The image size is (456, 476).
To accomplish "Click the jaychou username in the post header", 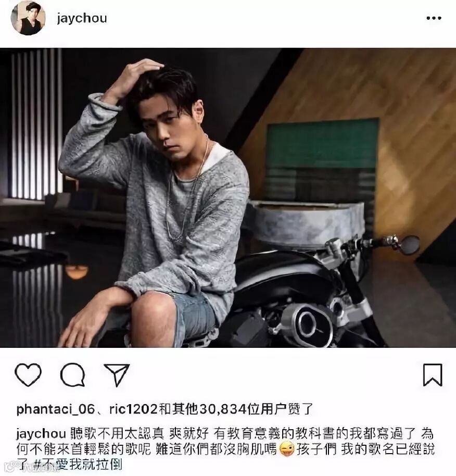I will click(82, 18).
